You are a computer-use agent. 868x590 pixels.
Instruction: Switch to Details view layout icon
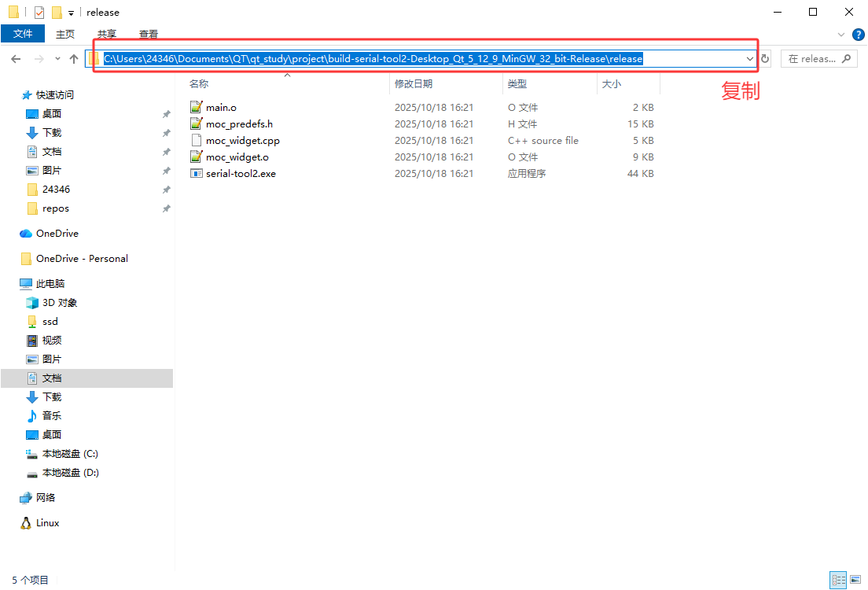coord(838,580)
